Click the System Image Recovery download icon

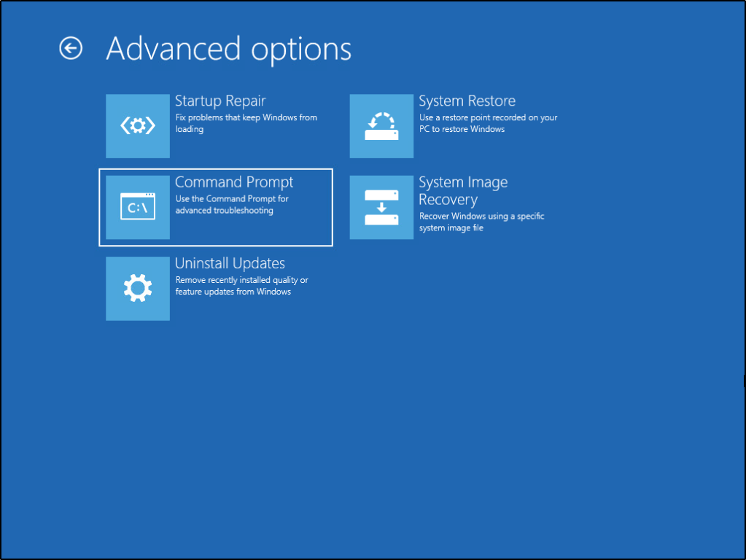click(x=381, y=207)
